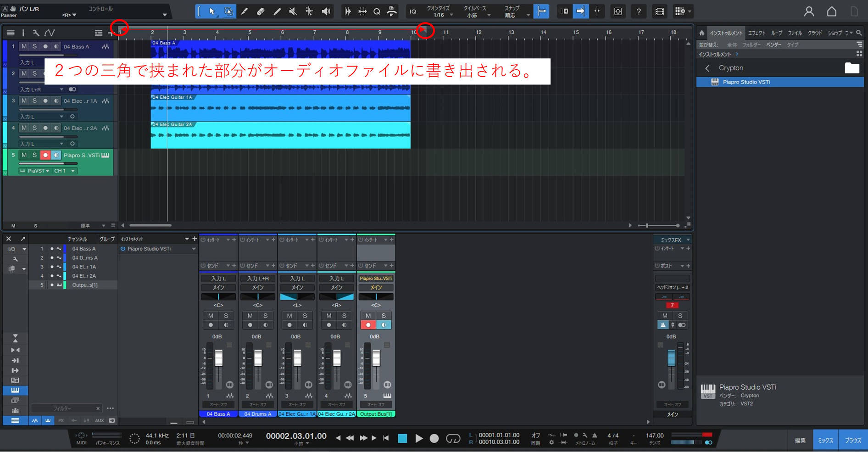
Task: Switch to the エフェクト tab in the browser
Action: (x=756, y=33)
